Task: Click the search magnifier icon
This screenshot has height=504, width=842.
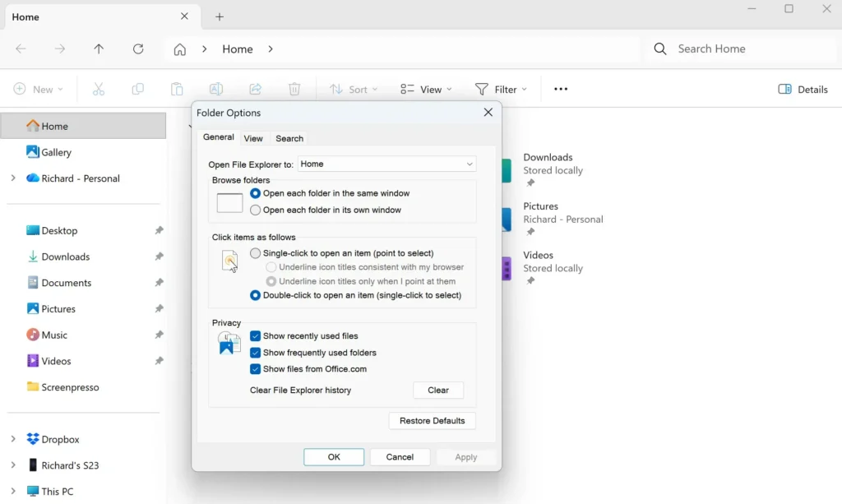Action: 660,49
